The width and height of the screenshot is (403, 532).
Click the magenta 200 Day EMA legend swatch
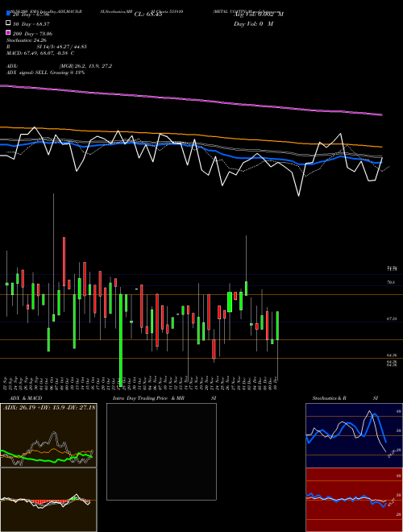8,33
